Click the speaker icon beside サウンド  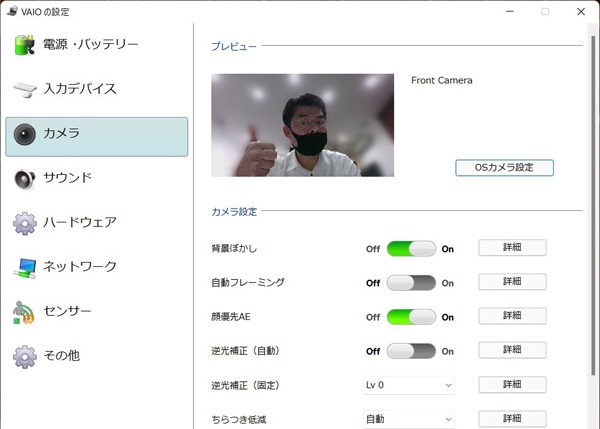25,179
